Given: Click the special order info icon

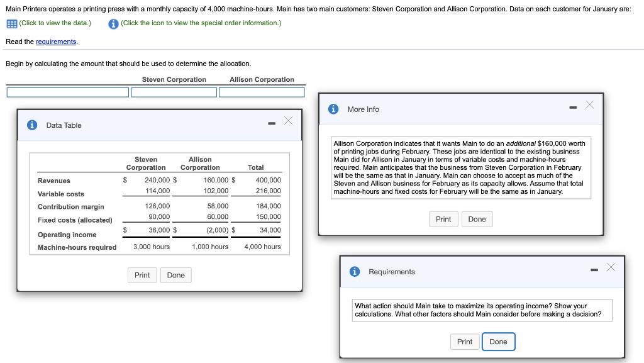Looking at the screenshot, I should pos(113,24).
